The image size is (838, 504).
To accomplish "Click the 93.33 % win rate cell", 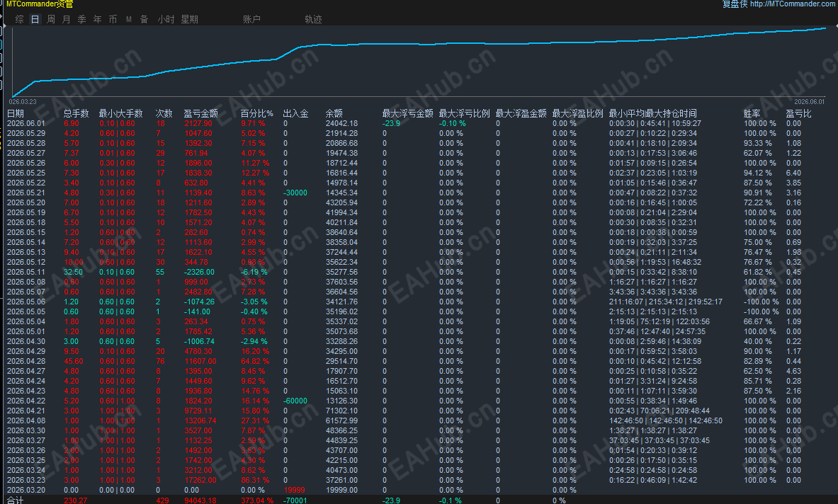I will 758,143.
